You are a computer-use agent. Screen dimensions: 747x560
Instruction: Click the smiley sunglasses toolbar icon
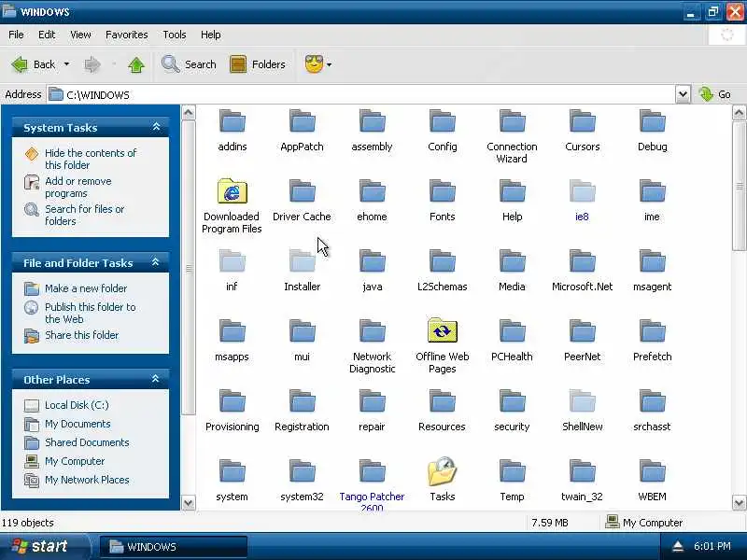pos(314,64)
